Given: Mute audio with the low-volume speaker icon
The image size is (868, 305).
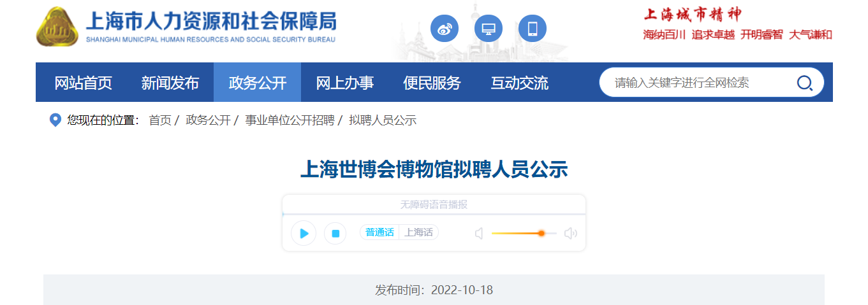Looking at the screenshot, I should click(x=479, y=234).
